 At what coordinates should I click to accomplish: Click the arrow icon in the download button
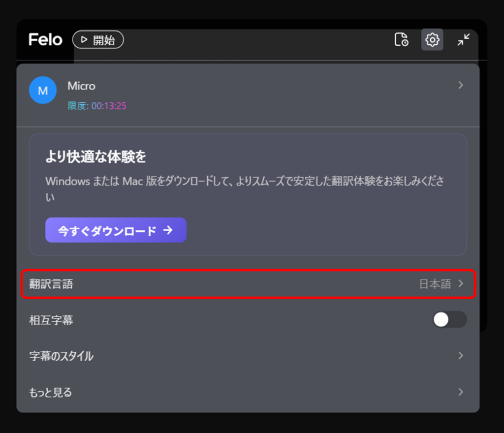pos(168,230)
